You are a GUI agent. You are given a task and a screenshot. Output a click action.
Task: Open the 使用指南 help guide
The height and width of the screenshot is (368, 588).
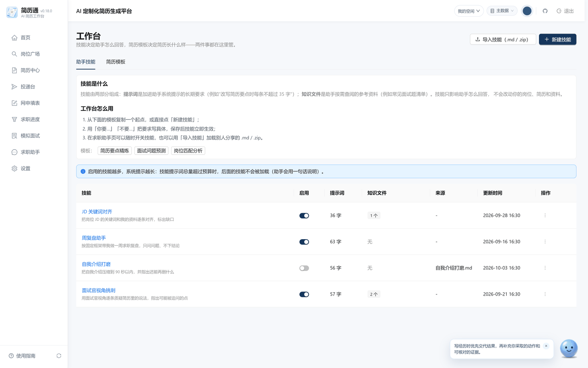tap(22, 356)
